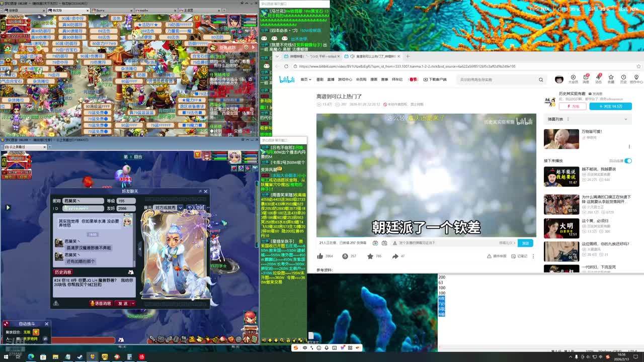Click the 关注 follow button for uploader

coord(610,106)
